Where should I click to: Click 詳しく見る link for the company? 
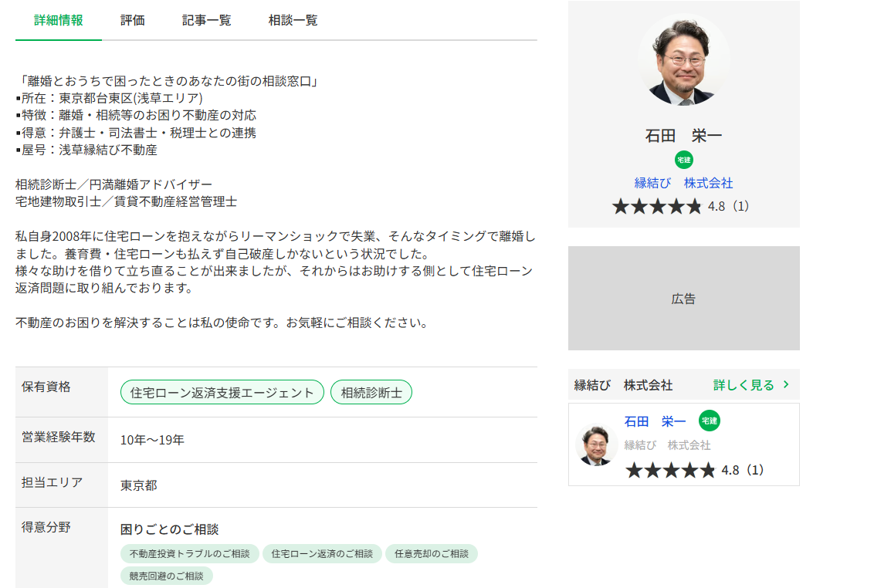point(743,384)
